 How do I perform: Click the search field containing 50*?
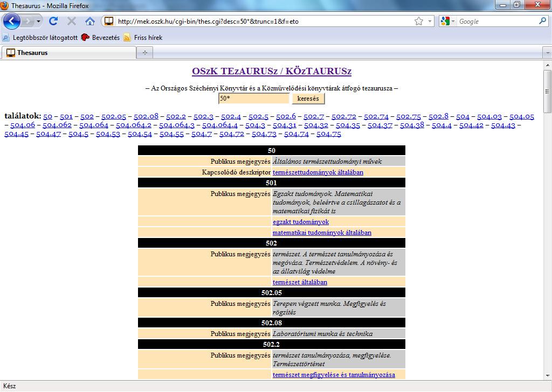point(254,99)
